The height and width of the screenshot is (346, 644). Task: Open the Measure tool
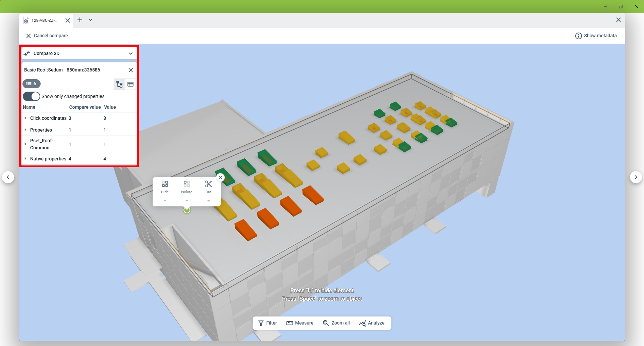coord(300,323)
